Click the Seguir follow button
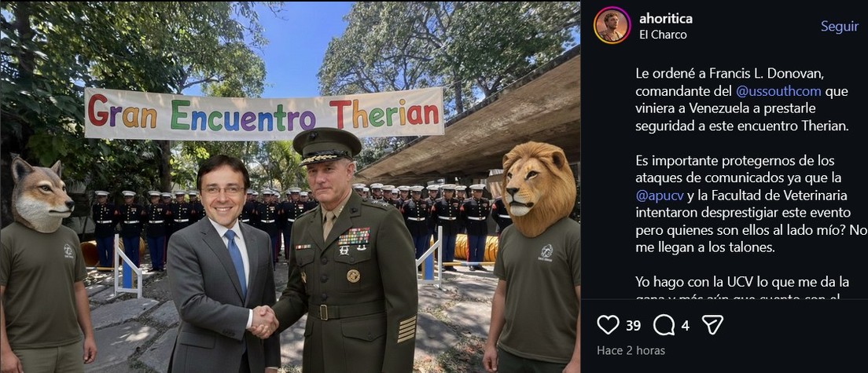This screenshot has height=373, width=868. pyautogui.click(x=839, y=27)
